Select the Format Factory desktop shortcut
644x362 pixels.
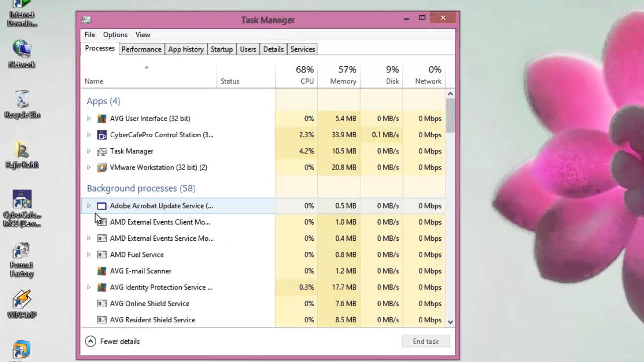click(x=22, y=260)
